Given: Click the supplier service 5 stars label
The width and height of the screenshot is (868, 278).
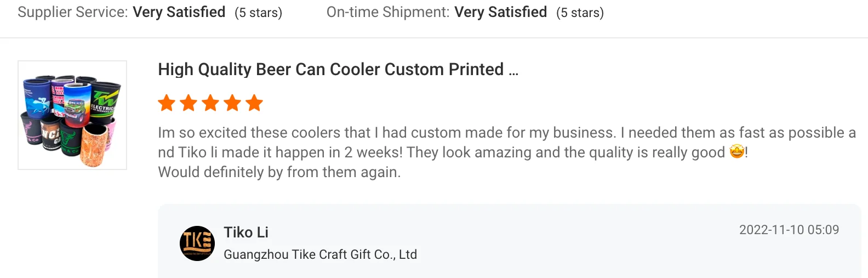Looking at the screenshot, I should (258, 13).
